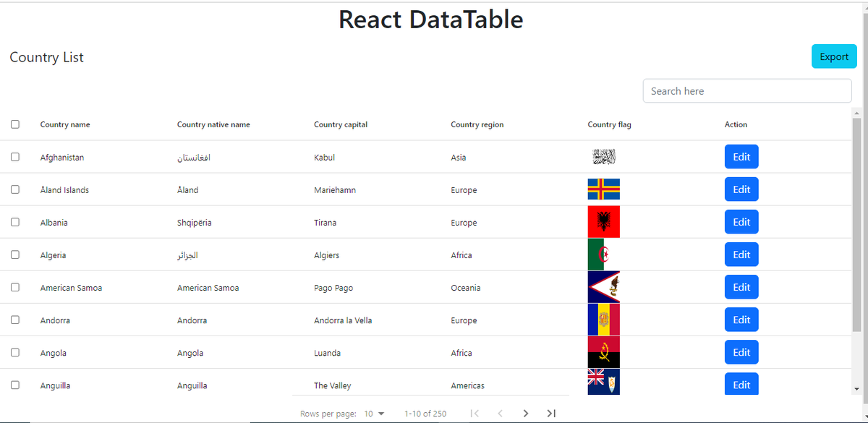868x423 pixels.
Task: Go to the next page arrow
Action: (526, 414)
